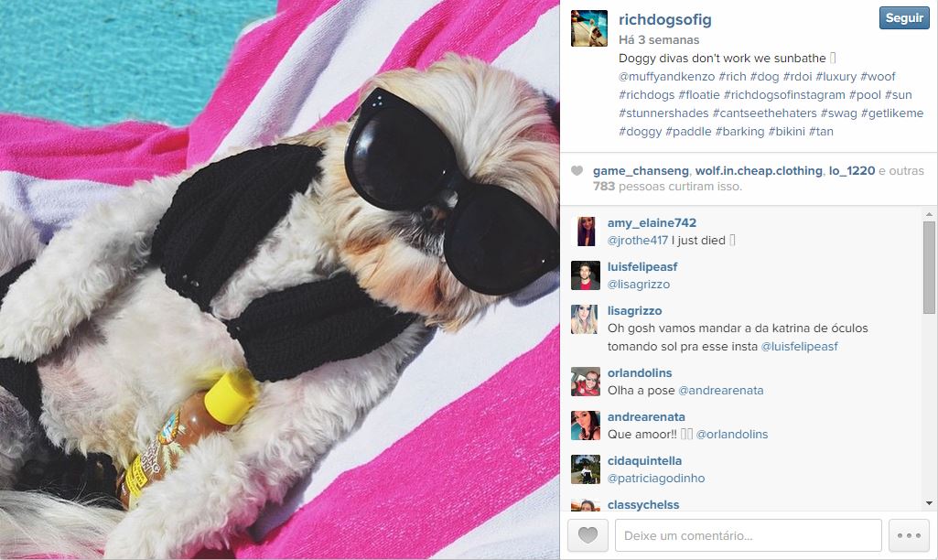Screen dimensions: 938x560
Task: Open orlandolins' avatar picture
Action: (x=586, y=382)
